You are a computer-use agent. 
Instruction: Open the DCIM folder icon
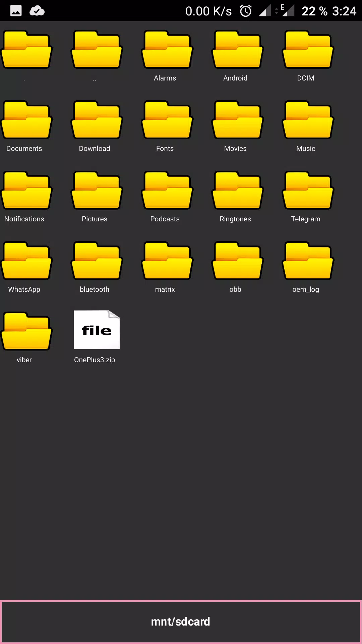(308, 50)
